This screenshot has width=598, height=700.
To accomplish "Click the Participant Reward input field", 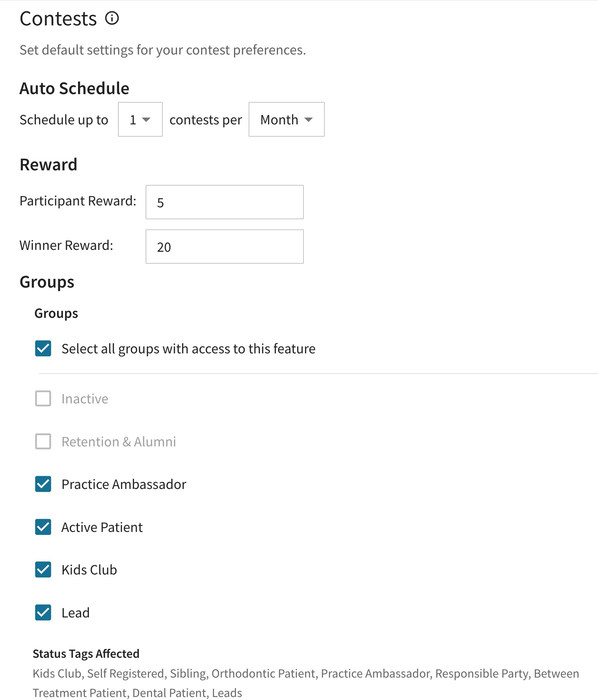I will tap(225, 202).
